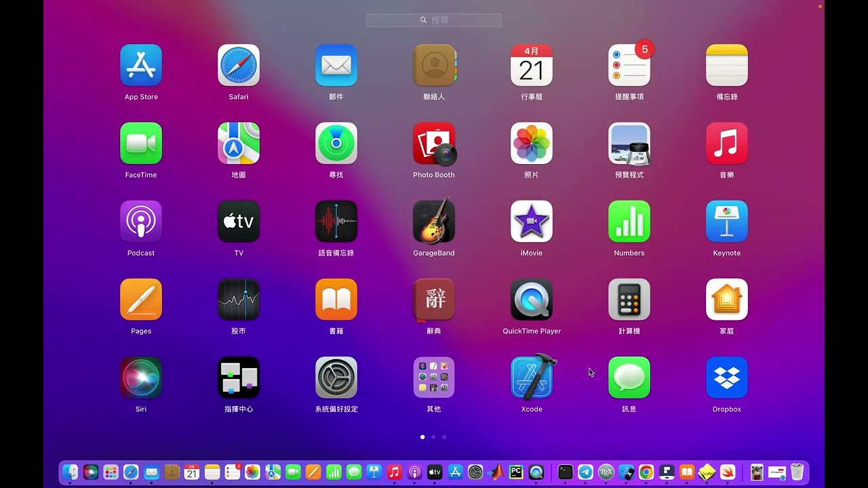868x488 pixels.
Task: Open the 行事曆 calendar app in Launchpad grid
Action: [532, 65]
